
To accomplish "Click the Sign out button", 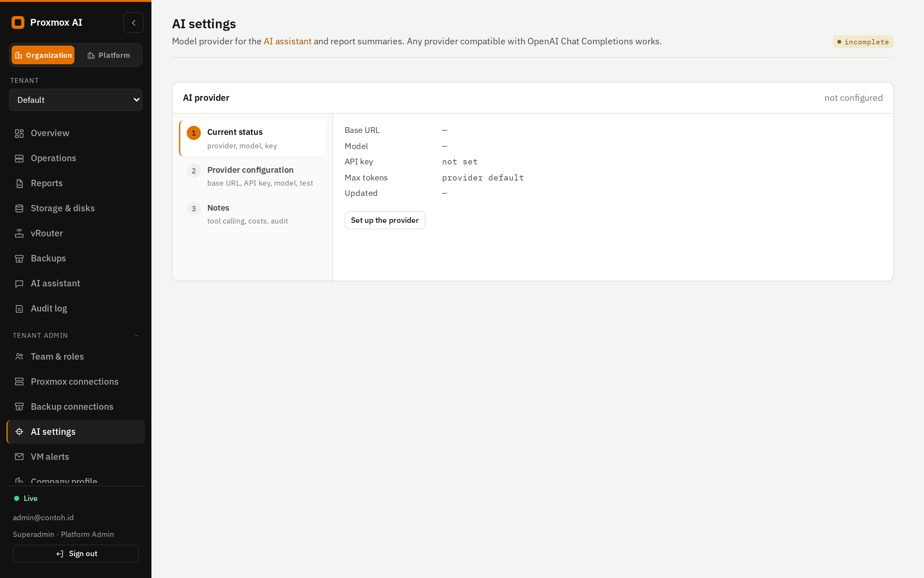I will point(76,554).
